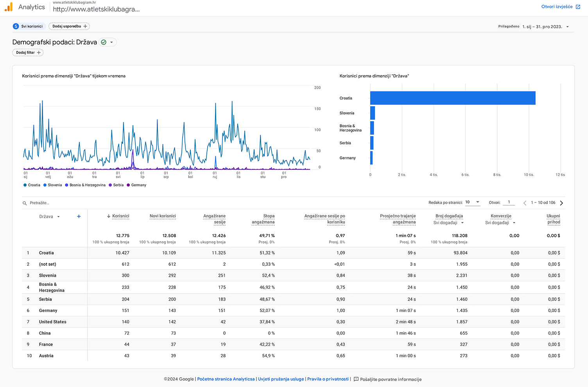Click the external link icon beside Otvori izvješće
588x387 pixels.
coord(578,7)
